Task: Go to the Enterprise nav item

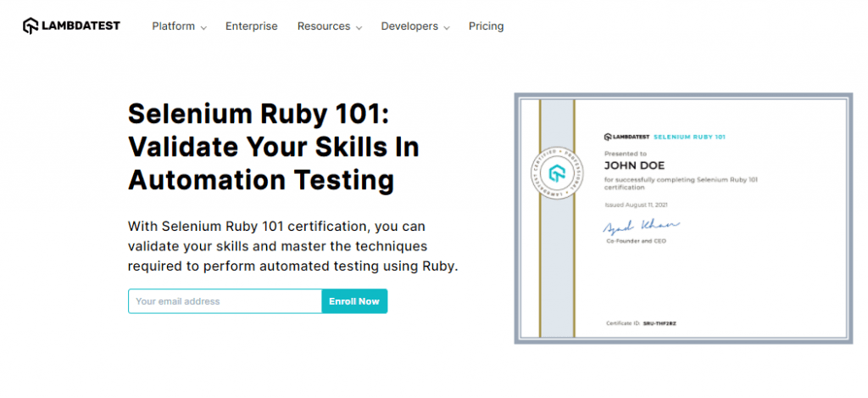Action: tap(251, 26)
